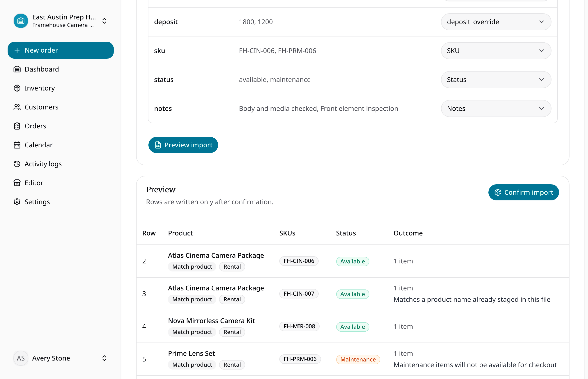
Task: Click the SKUs column header
Action: (x=287, y=233)
